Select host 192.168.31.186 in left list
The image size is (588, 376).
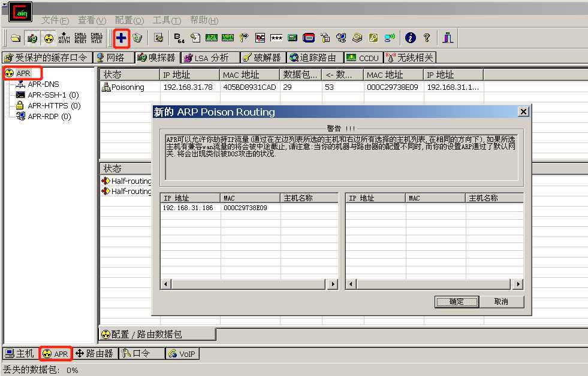click(x=188, y=208)
